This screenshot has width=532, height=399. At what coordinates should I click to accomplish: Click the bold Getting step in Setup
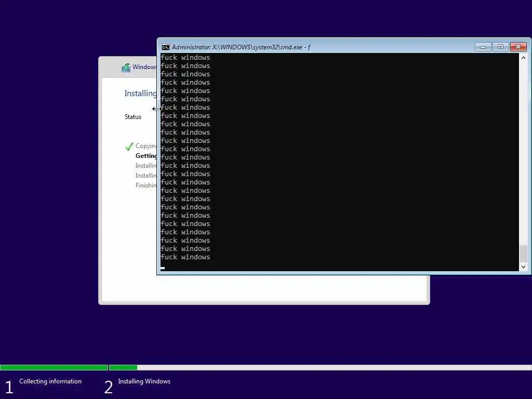tap(146, 156)
